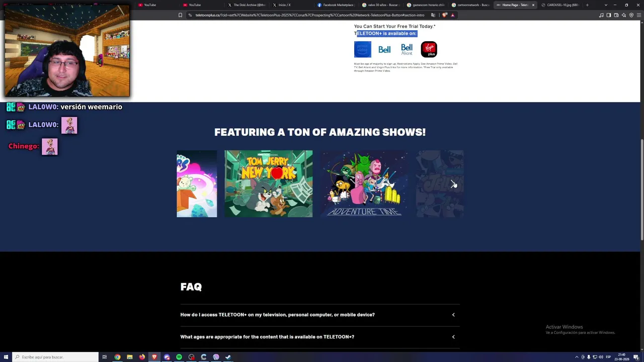Open the tab search dropdown arrow

click(606, 5)
